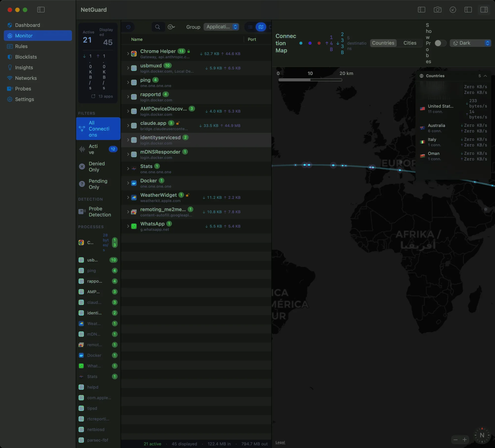495x448 pixels.
Task: Click the Settings gear icon
Action: pos(10,99)
